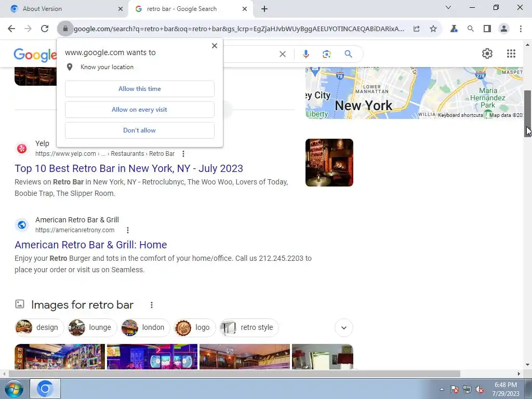Filter images by retro style chip
Viewport: 532px width, 399px height.
coord(249,328)
